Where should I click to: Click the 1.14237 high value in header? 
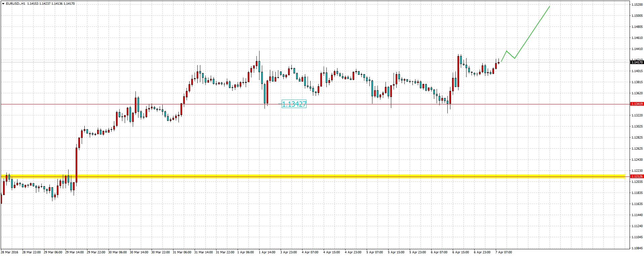click(x=45, y=4)
